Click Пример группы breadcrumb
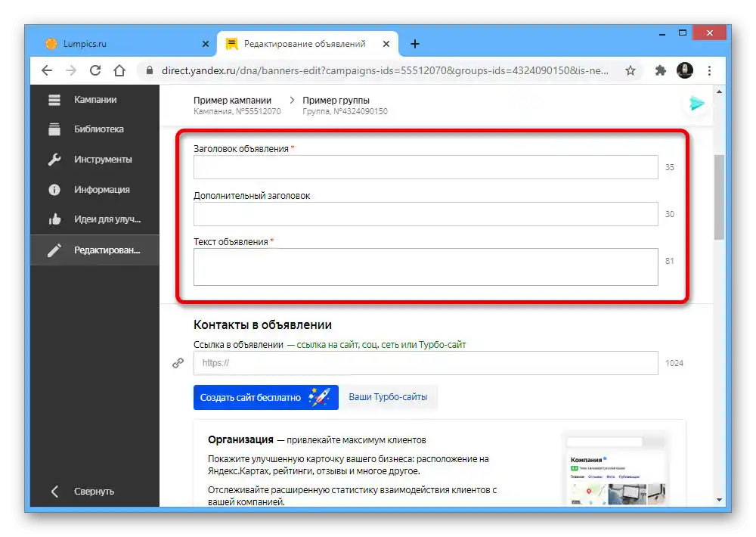756x537 pixels. click(336, 101)
